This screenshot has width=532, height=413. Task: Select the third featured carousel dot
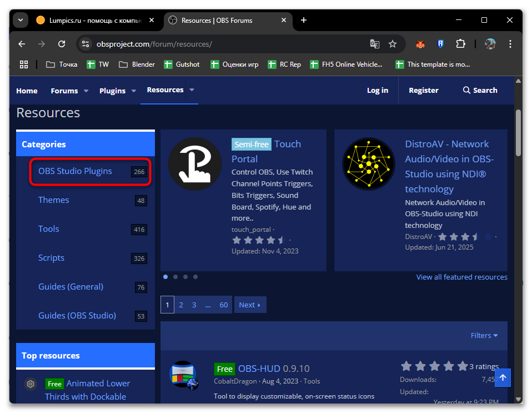[x=185, y=276]
